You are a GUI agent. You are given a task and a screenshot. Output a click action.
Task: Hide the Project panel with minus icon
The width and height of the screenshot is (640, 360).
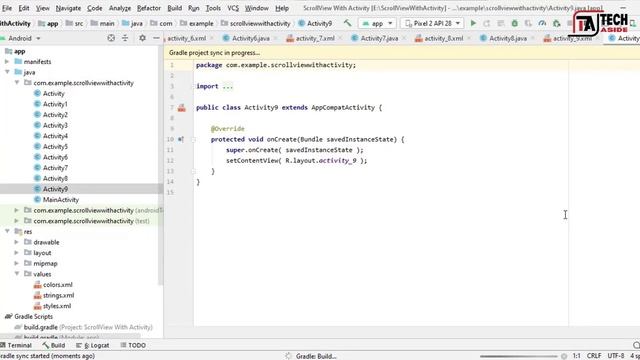click(156, 38)
